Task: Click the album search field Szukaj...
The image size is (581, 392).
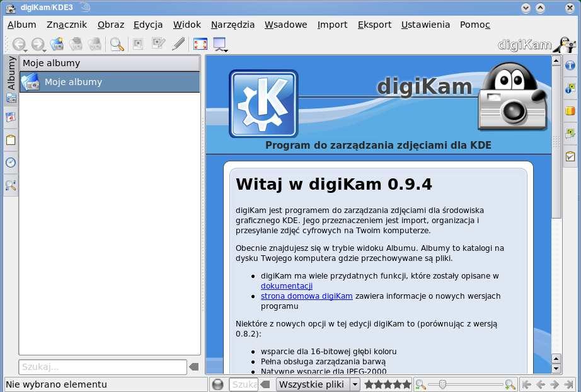Action: click(103, 367)
